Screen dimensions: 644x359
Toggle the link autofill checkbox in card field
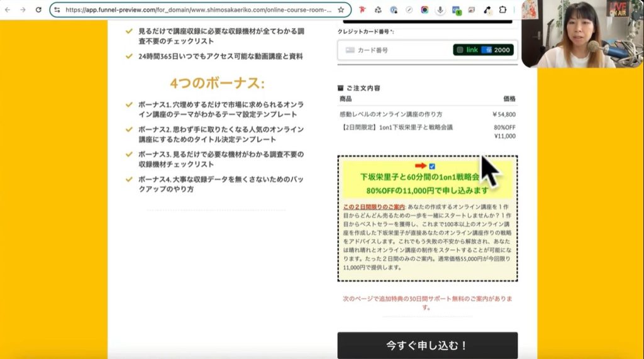[460, 50]
